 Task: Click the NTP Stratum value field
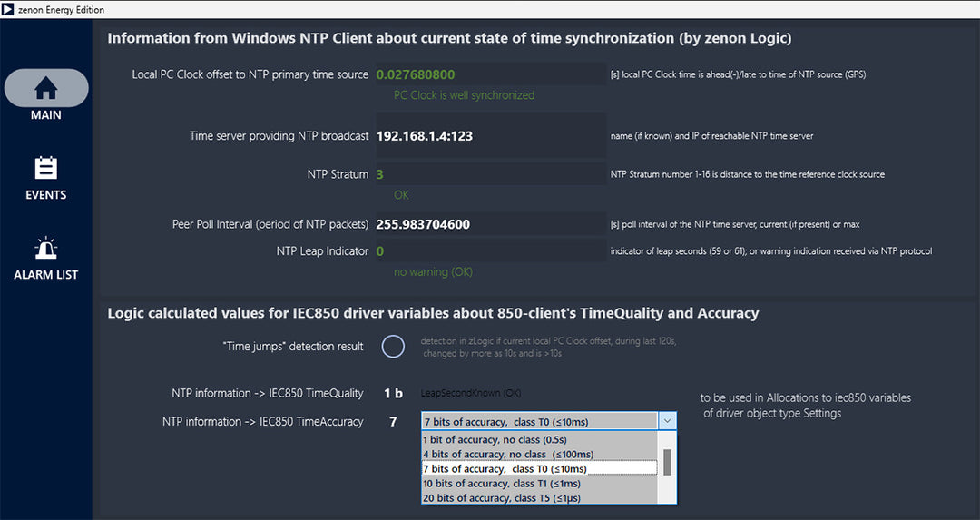point(491,174)
